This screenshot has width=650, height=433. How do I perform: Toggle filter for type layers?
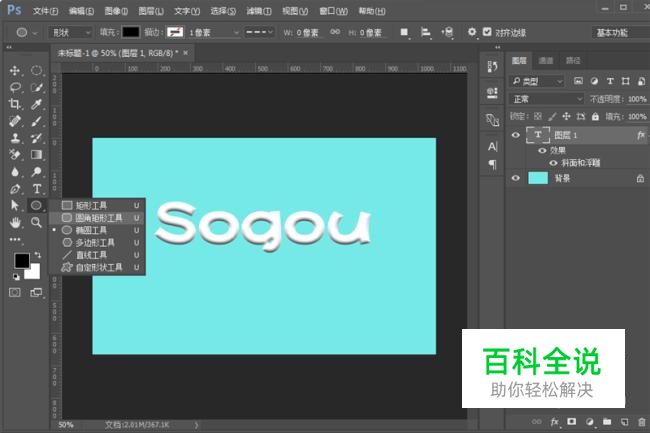click(610, 81)
